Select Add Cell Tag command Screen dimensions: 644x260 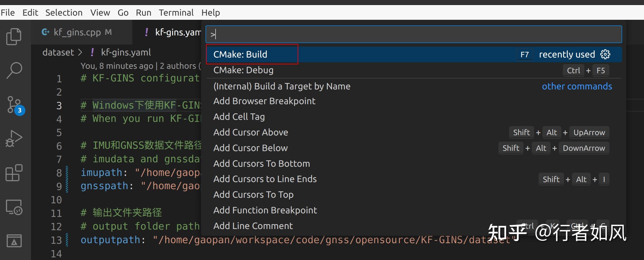[239, 117]
